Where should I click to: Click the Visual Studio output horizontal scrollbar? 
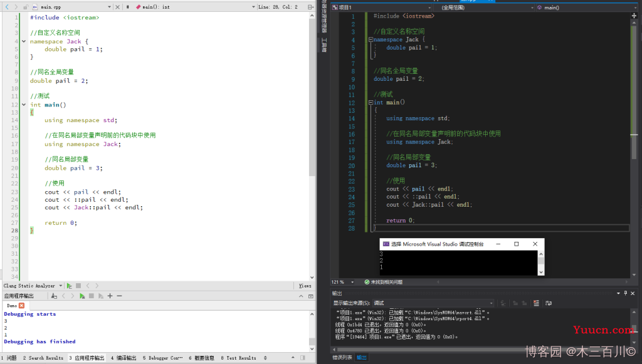(x=479, y=349)
